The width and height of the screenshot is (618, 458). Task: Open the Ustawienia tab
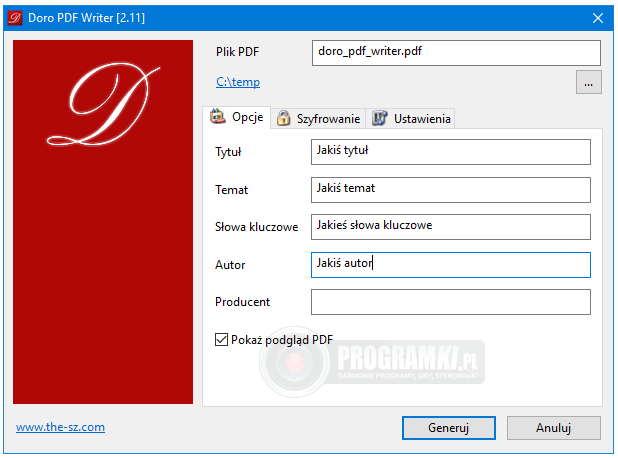pyautogui.click(x=411, y=119)
